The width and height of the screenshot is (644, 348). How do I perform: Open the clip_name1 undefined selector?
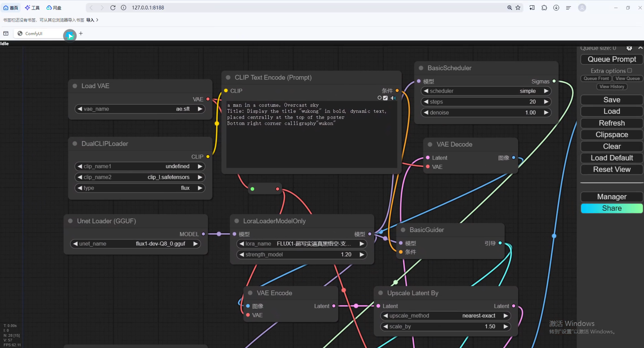pyautogui.click(x=140, y=166)
